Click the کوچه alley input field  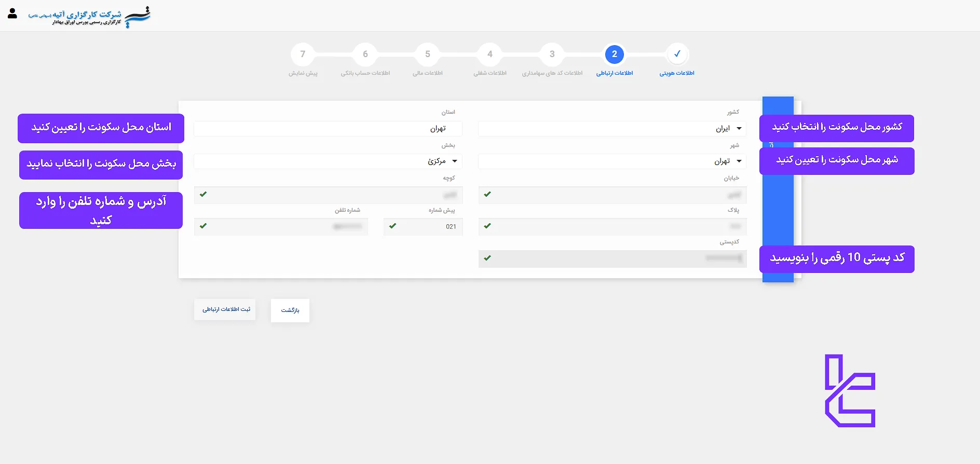[329, 195]
